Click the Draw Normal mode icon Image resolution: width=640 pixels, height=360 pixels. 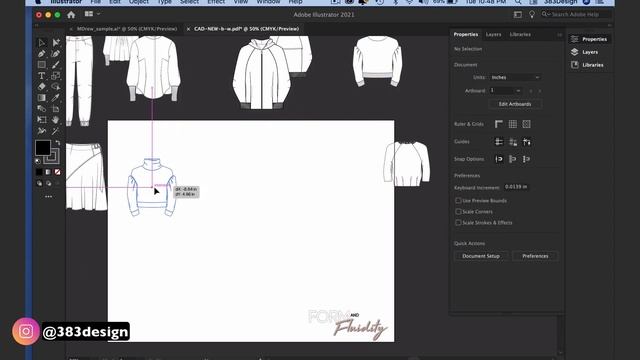pyautogui.click(x=40, y=184)
